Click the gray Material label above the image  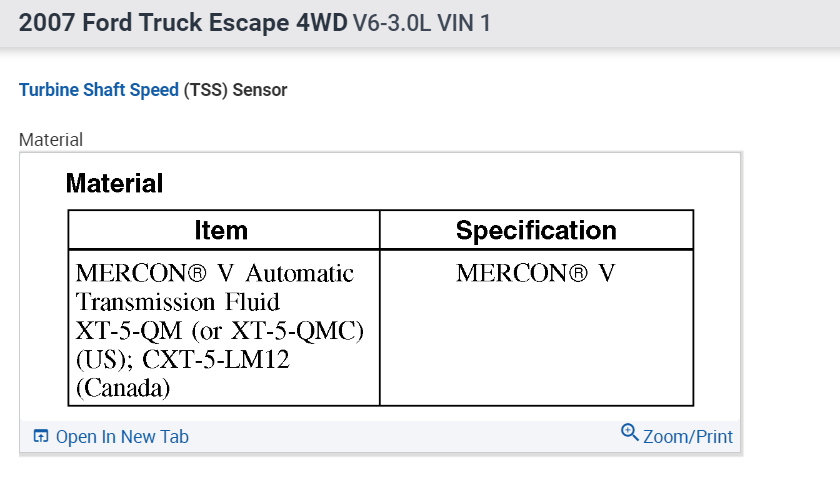point(51,140)
